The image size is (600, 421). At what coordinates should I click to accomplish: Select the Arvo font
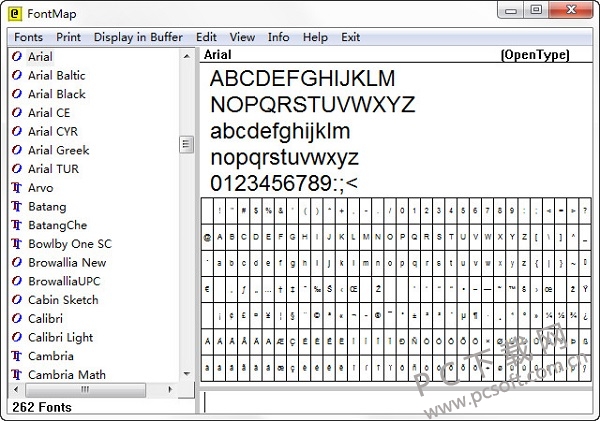41,188
